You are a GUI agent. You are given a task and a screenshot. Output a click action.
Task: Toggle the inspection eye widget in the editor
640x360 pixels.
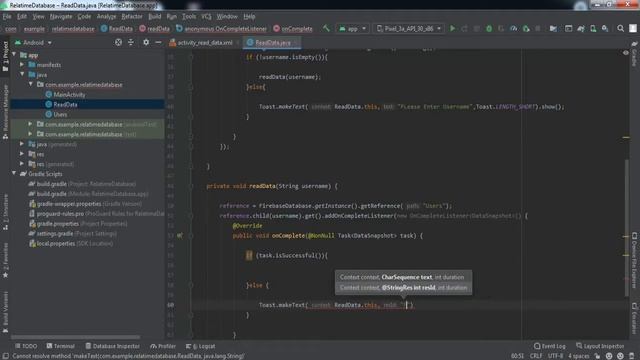625,53
